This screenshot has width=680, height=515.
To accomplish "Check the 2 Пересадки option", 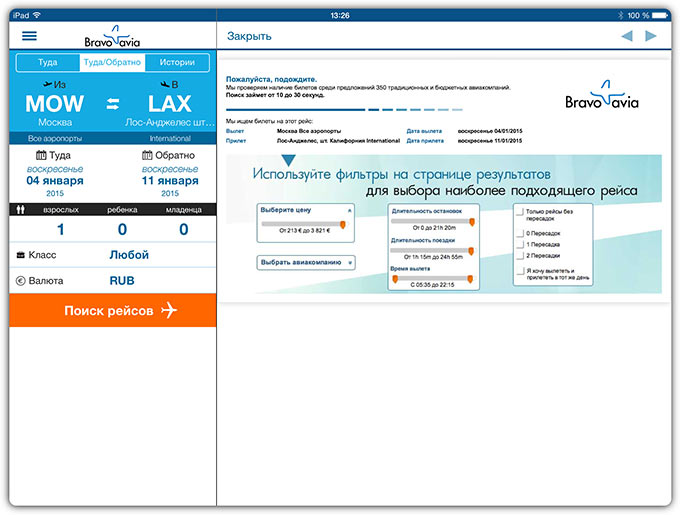I will coord(520,256).
